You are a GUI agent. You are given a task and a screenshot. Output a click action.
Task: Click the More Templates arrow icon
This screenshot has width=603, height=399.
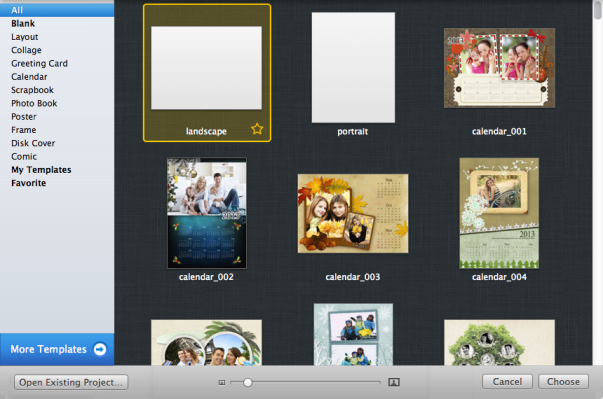pos(100,349)
